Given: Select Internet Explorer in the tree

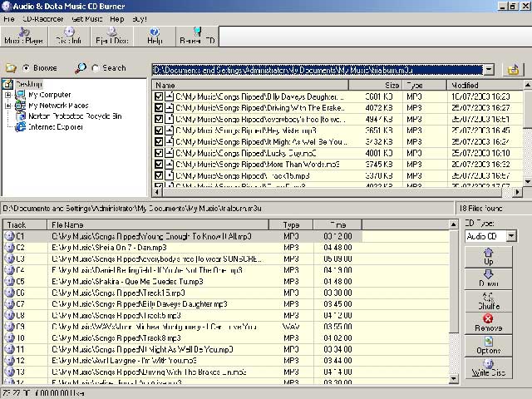Looking at the screenshot, I should coord(56,127).
